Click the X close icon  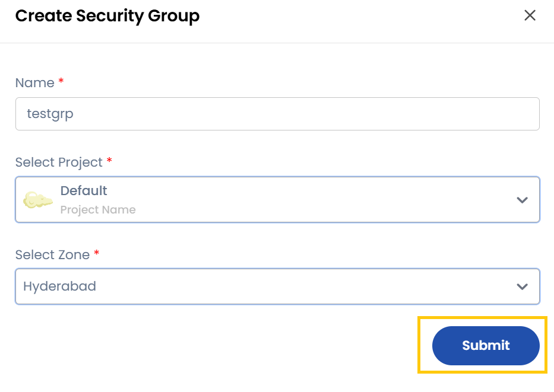530,15
